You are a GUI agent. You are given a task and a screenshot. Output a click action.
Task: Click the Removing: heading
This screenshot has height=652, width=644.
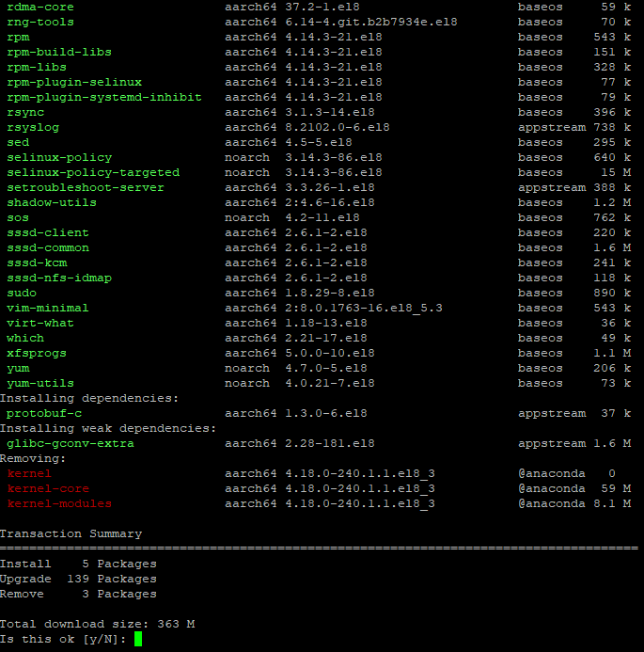click(33, 458)
